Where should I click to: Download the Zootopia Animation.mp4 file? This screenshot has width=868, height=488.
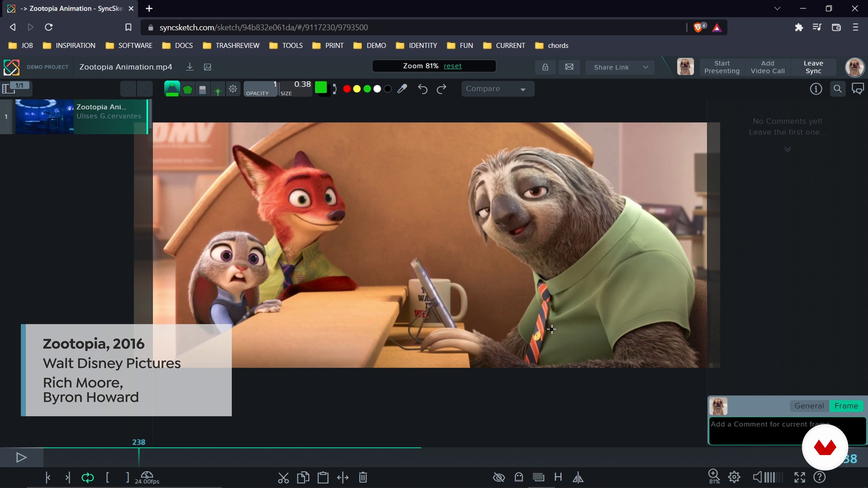190,67
